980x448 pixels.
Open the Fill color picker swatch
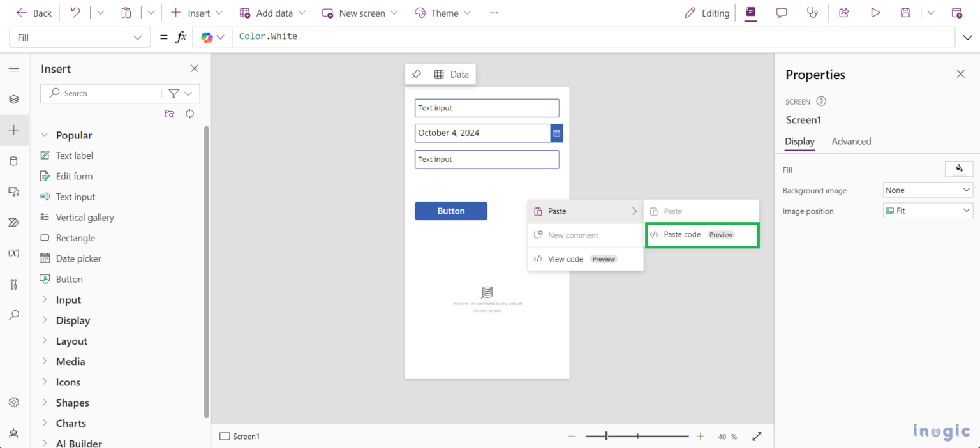tap(958, 169)
